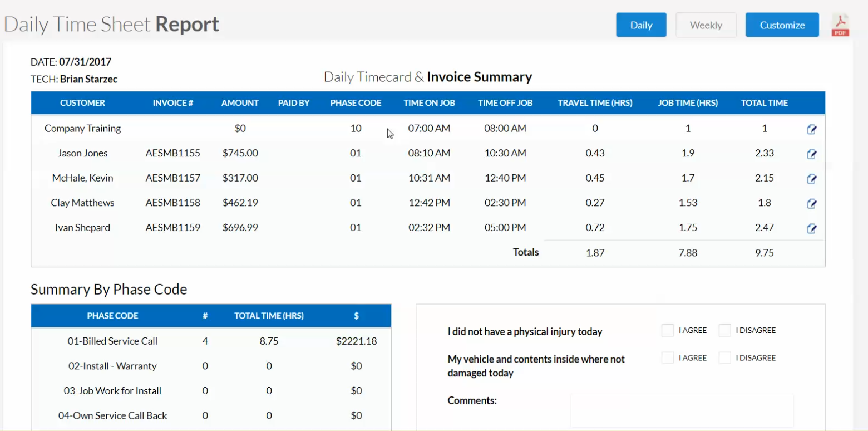Viewport: 868px width, 431px height.
Task: Click invoice number AESMB1158
Action: tap(173, 203)
